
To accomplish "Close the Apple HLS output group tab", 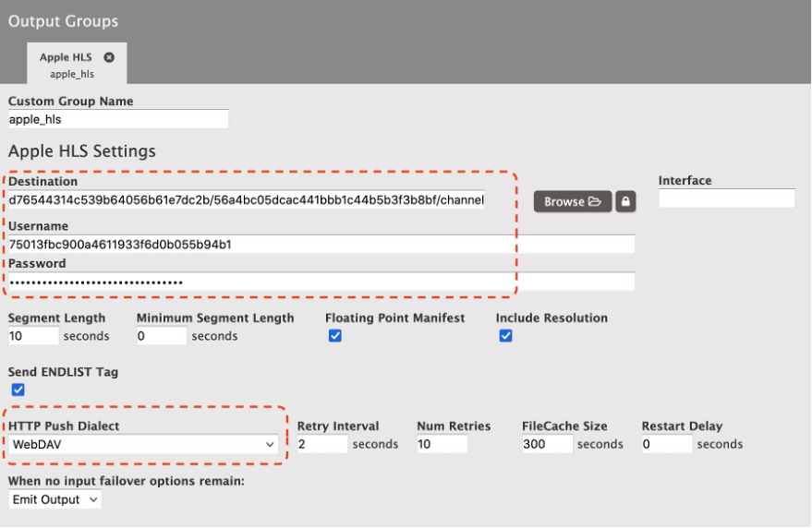I will point(109,57).
